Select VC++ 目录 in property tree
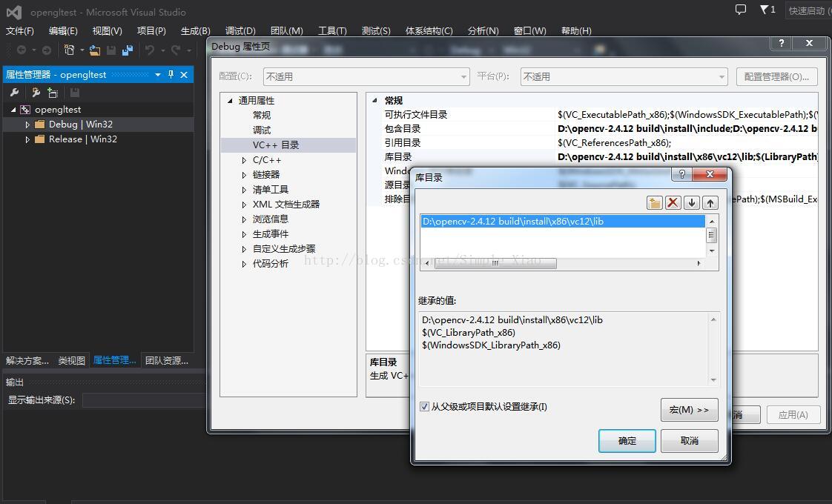Image resolution: width=832 pixels, height=504 pixels. coord(288,145)
